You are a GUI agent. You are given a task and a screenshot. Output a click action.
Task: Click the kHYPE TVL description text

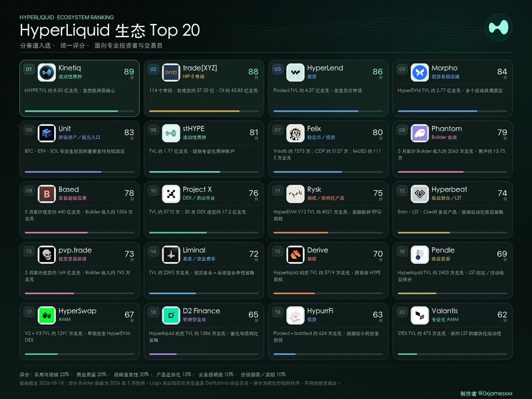pyautogui.click(x=70, y=90)
